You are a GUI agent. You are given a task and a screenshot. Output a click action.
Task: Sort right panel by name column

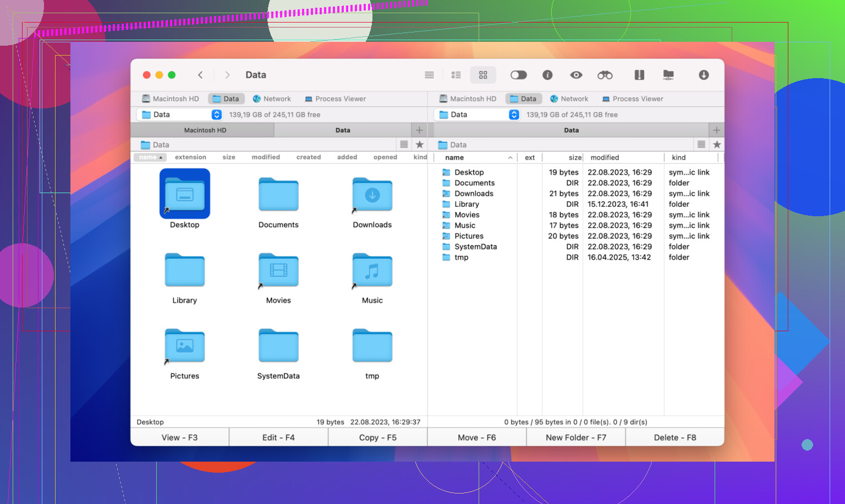tap(454, 157)
